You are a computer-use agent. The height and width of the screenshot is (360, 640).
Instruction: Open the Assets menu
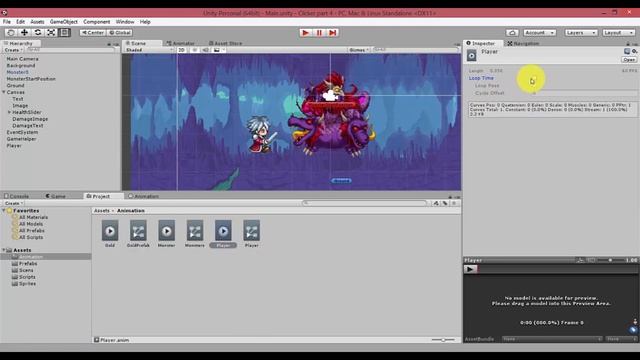[37, 22]
